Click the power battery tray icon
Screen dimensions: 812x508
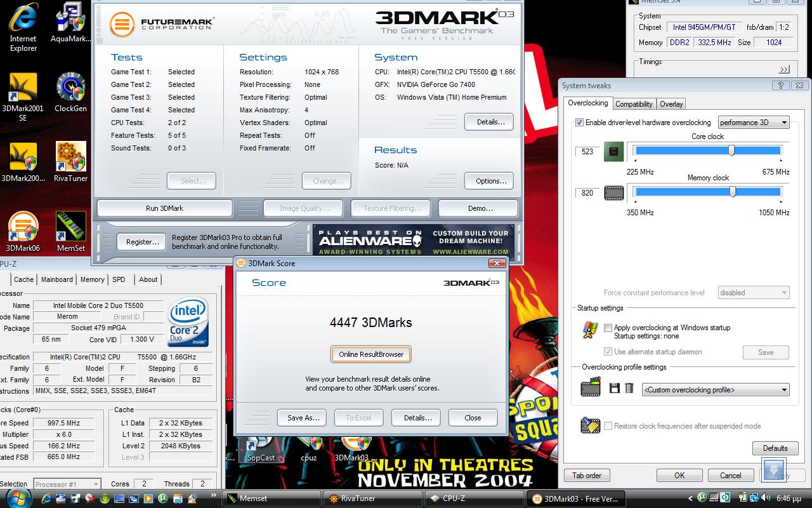tap(743, 498)
